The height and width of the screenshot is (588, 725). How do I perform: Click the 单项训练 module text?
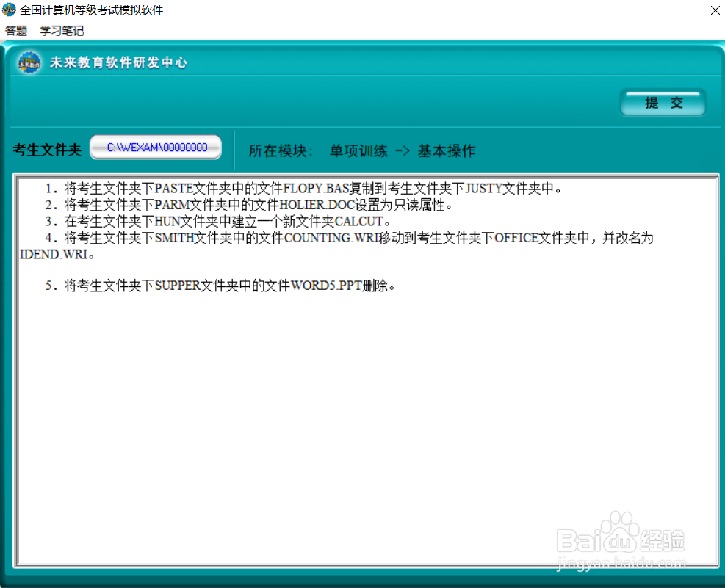(358, 151)
